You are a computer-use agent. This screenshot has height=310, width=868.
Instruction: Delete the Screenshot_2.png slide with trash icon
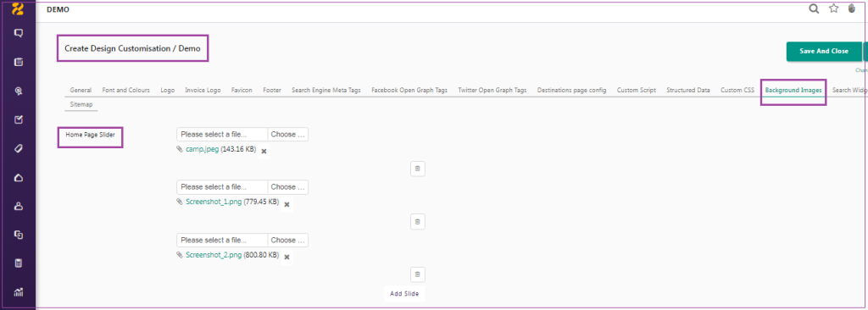tap(418, 274)
